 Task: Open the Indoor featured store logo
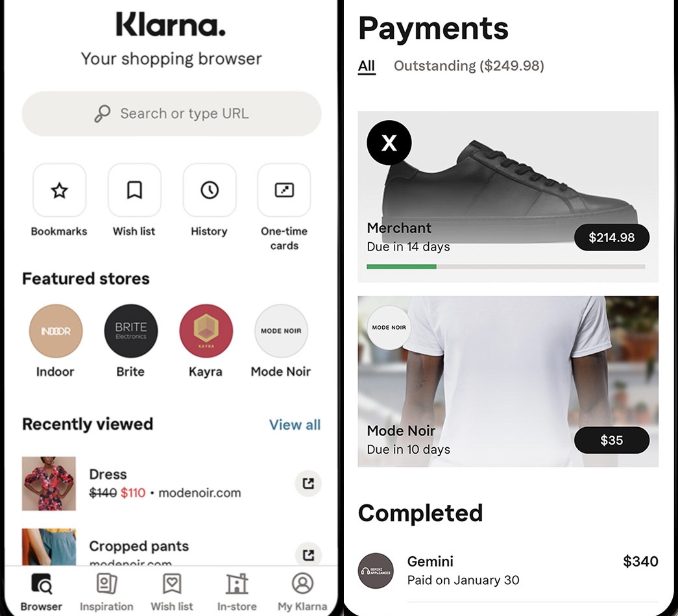coord(56,331)
